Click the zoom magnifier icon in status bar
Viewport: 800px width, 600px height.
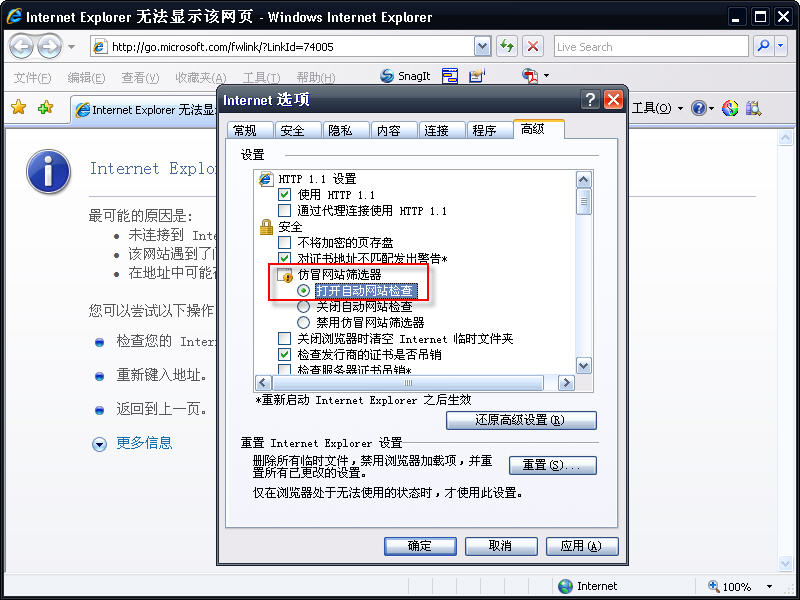coord(714,586)
